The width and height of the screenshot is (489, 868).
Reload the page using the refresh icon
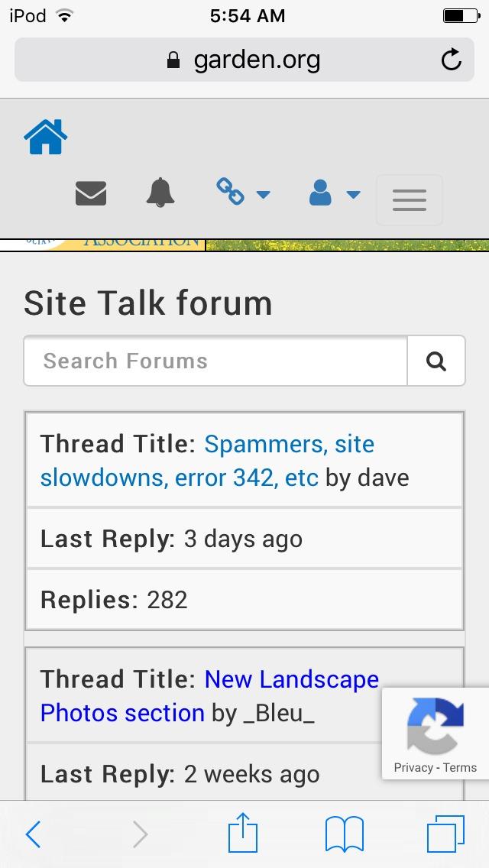click(452, 59)
